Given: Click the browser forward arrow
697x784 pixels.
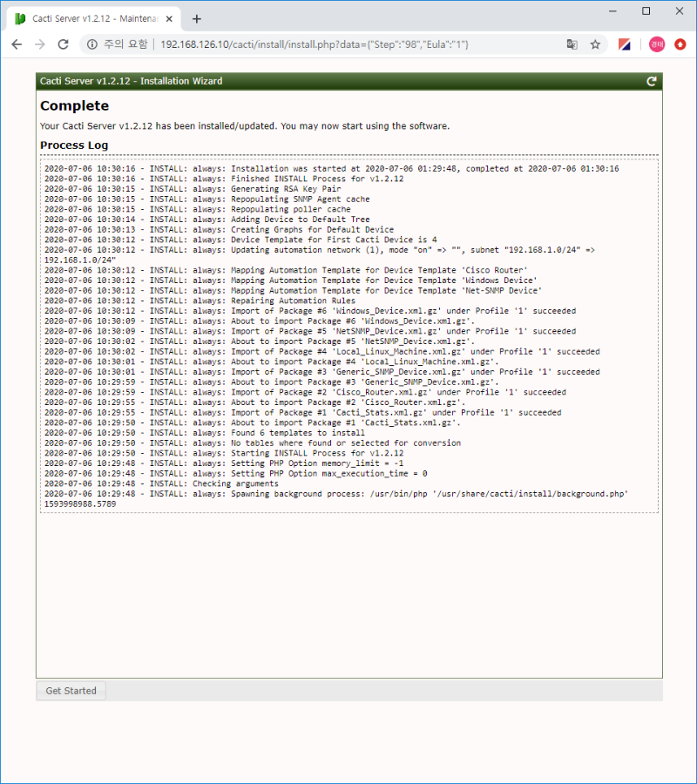Looking at the screenshot, I should (x=40, y=44).
